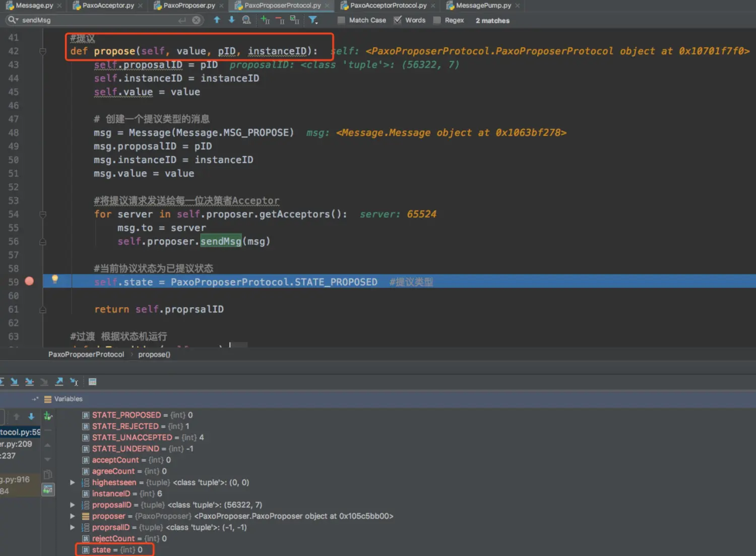This screenshot has width=756, height=556.
Task: Click propose() breadcrumb
Action: point(154,355)
